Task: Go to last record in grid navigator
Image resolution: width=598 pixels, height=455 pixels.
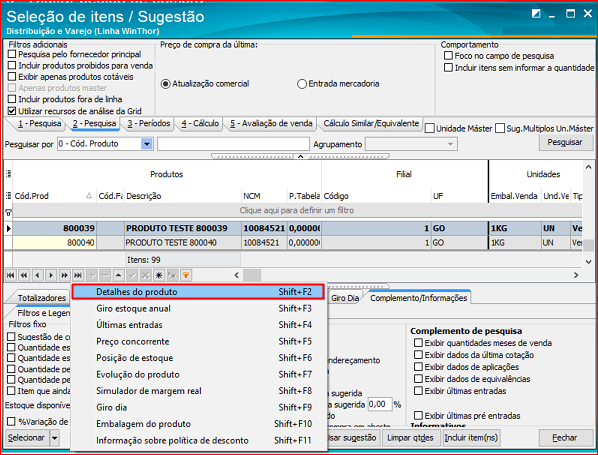Action: (78, 275)
